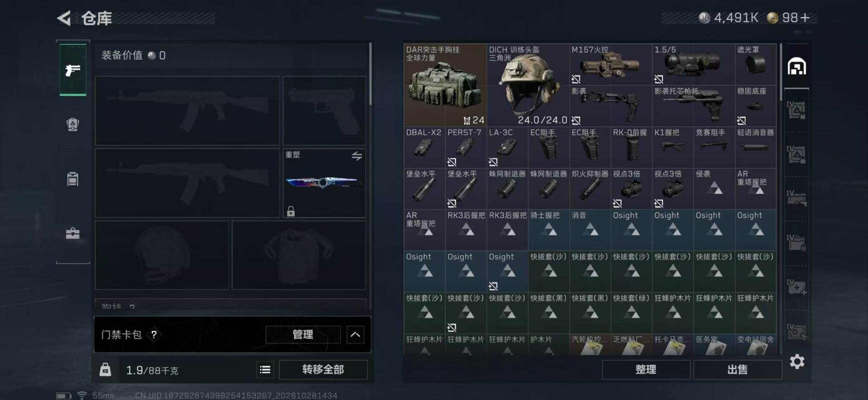Image resolution: width=868 pixels, height=400 pixels.
Task: Open the safe case sidebar icon
Action: [x=73, y=233]
